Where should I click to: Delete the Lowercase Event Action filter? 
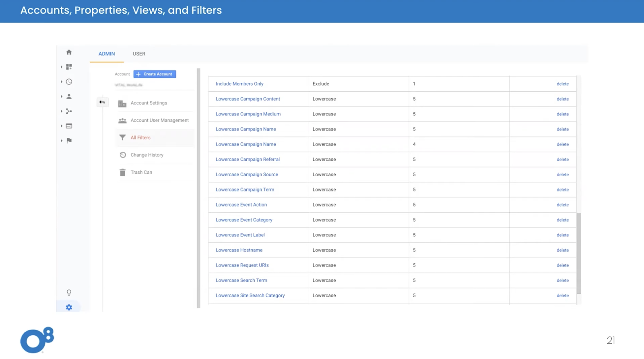563,205
